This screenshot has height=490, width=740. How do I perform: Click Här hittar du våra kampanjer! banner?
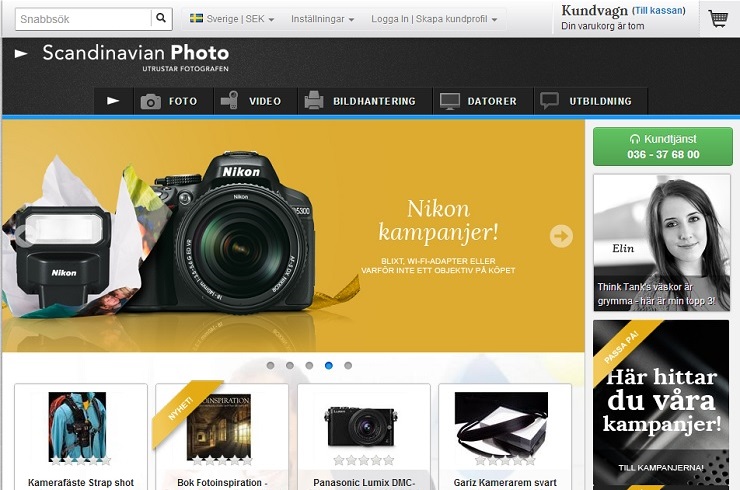coord(661,401)
